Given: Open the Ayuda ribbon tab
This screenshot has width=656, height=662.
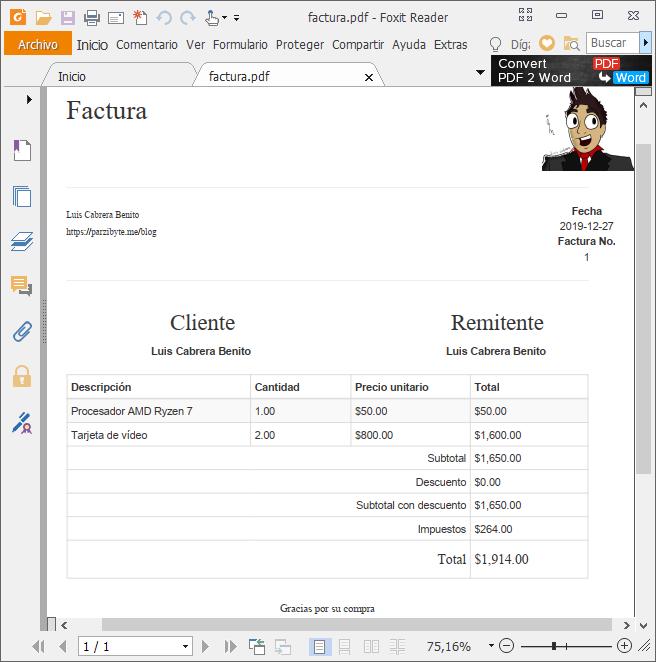Looking at the screenshot, I should pyautogui.click(x=409, y=44).
